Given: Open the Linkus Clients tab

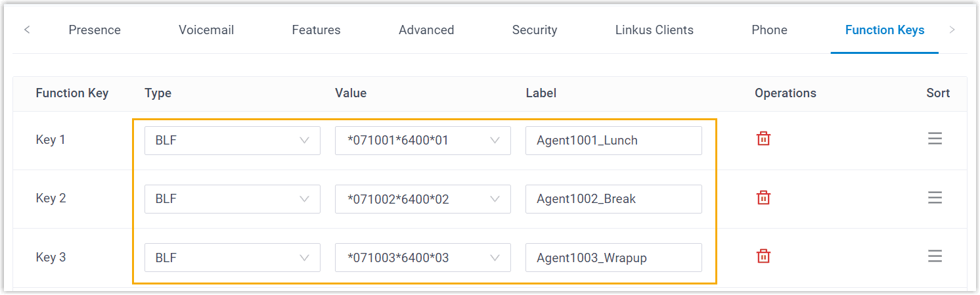Looking at the screenshot, I should 654,30.
